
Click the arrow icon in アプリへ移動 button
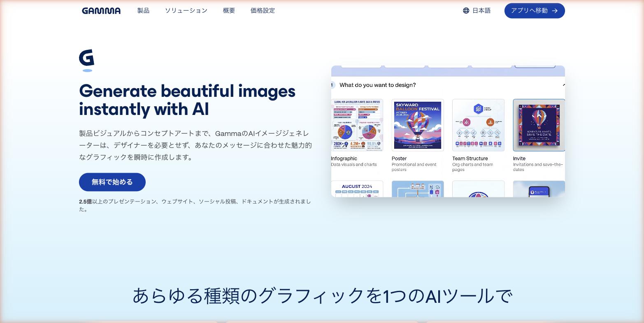click(x=555, y=11)
